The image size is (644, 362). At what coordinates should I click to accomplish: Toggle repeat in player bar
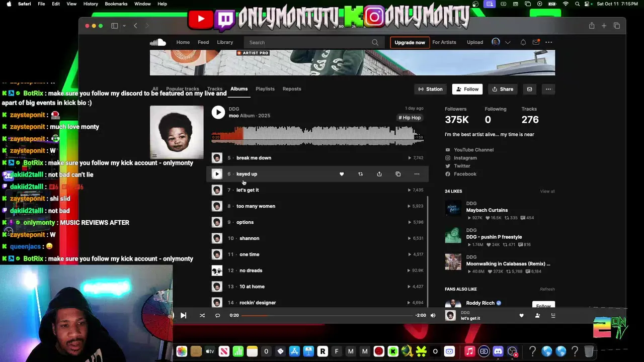pyautogui.click(x=217, y=315)
